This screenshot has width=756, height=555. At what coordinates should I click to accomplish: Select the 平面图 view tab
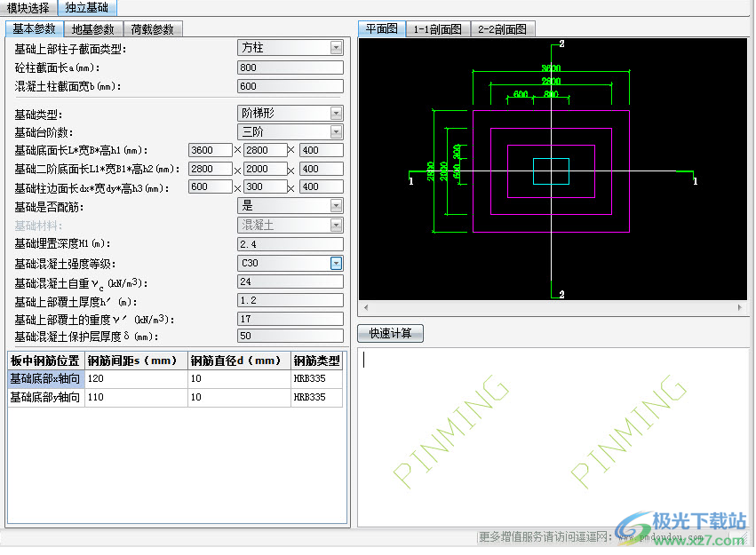pyautogui.click(x=382, y=28)
